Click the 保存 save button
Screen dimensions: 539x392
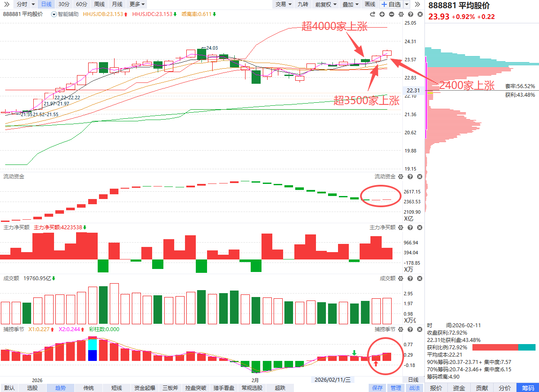click(377, 388)
